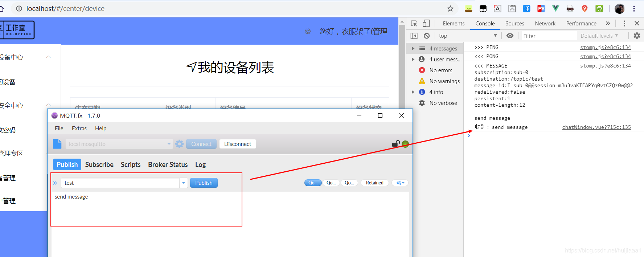Select the highlighted blue QoS toggle
This screenshot has height=257, width=644.
pos(313,183)
